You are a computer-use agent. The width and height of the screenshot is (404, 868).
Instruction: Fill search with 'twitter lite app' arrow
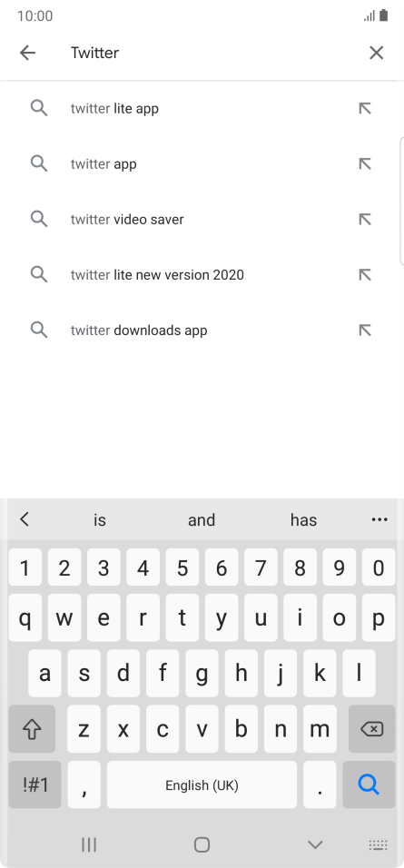[x=365, y=109]
